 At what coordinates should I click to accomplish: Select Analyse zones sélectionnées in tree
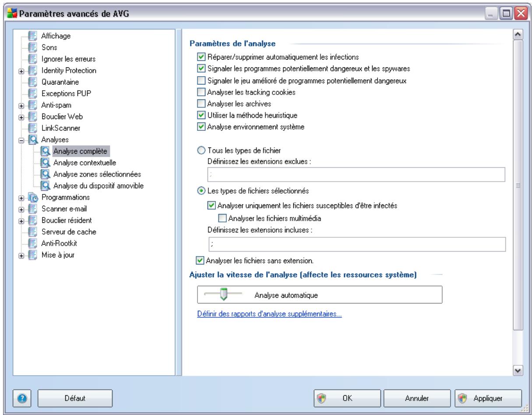point(97,174)
